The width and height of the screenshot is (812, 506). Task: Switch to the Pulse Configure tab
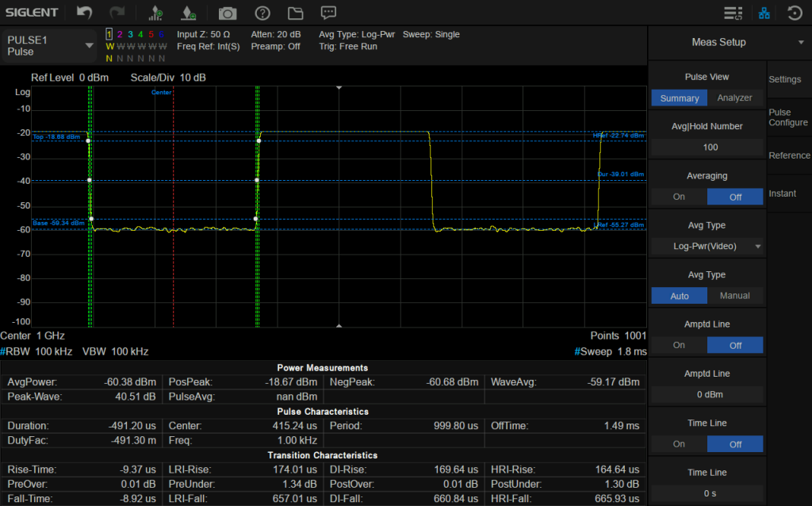pos(788,117)
